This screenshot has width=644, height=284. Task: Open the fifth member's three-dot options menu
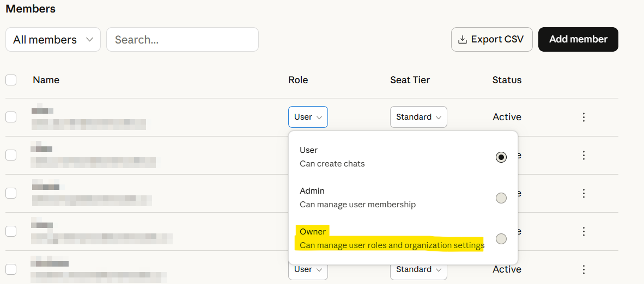584,269
